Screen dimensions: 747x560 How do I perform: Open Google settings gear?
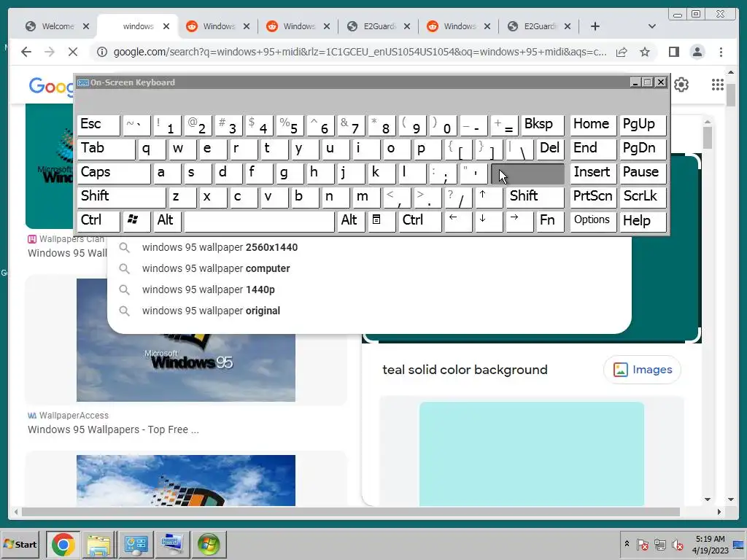[x=681, y=85]
